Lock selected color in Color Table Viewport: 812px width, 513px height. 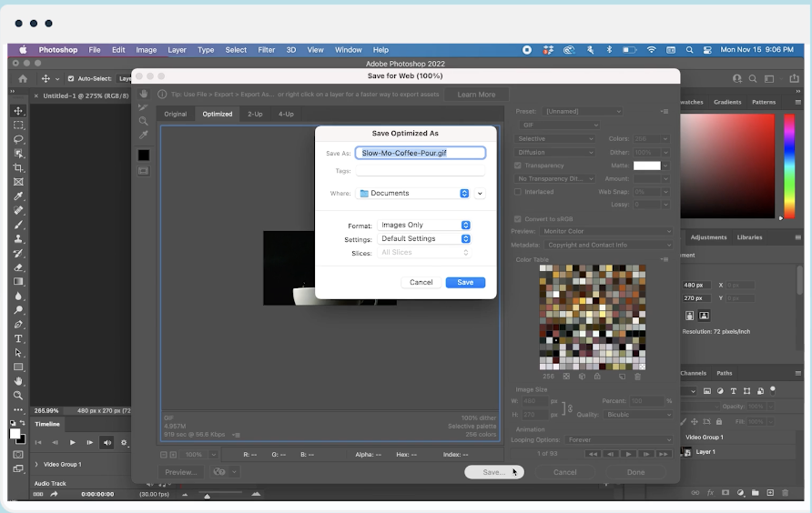[x=597, y=377]
